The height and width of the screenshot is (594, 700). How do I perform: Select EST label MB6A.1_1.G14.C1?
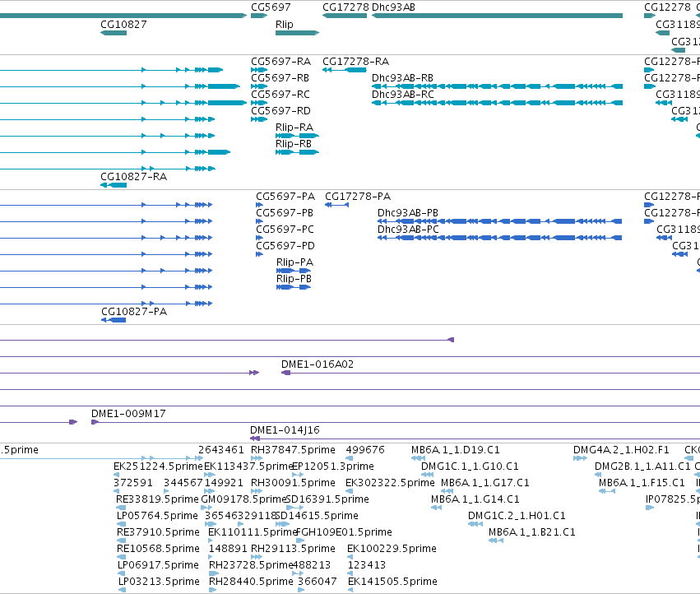point(475,499)
